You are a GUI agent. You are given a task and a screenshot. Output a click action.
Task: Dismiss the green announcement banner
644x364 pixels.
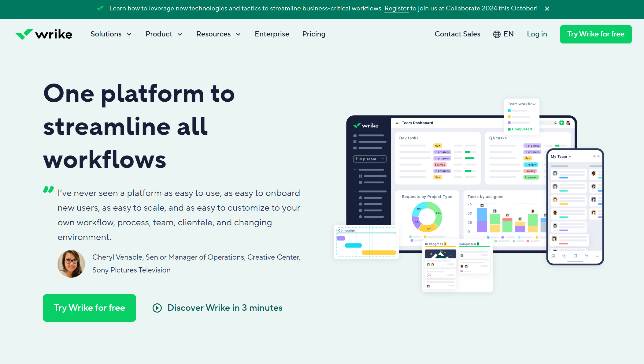[547, 9]
